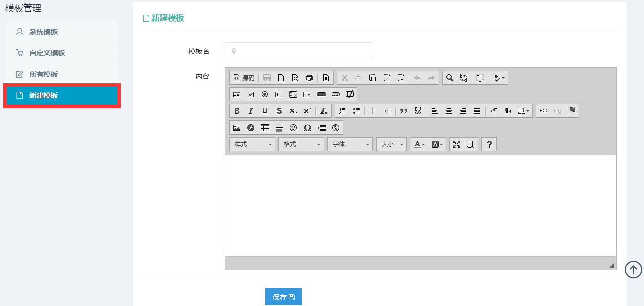Maximize the editor area
This screenshot has width=644, height=306.
(x=457, y=144)
